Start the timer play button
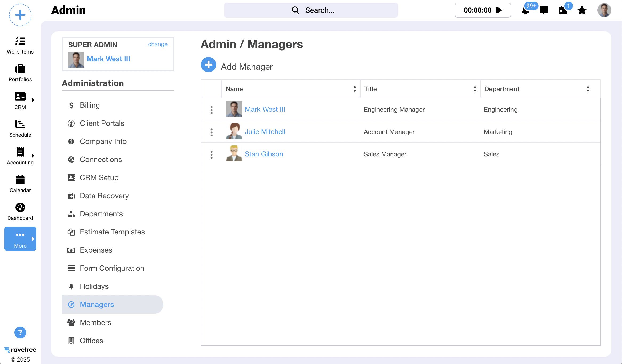622x364 pixels. [x=499, y=10]
